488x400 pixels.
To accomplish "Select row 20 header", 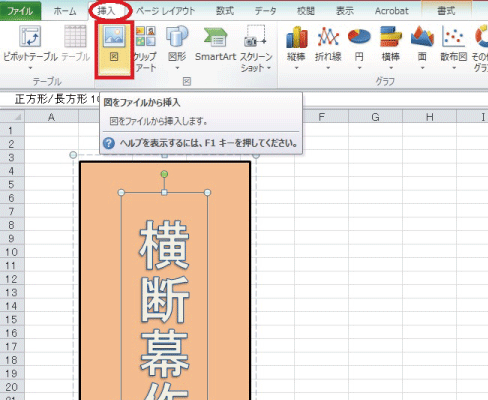I will click(x=12, y=387).
